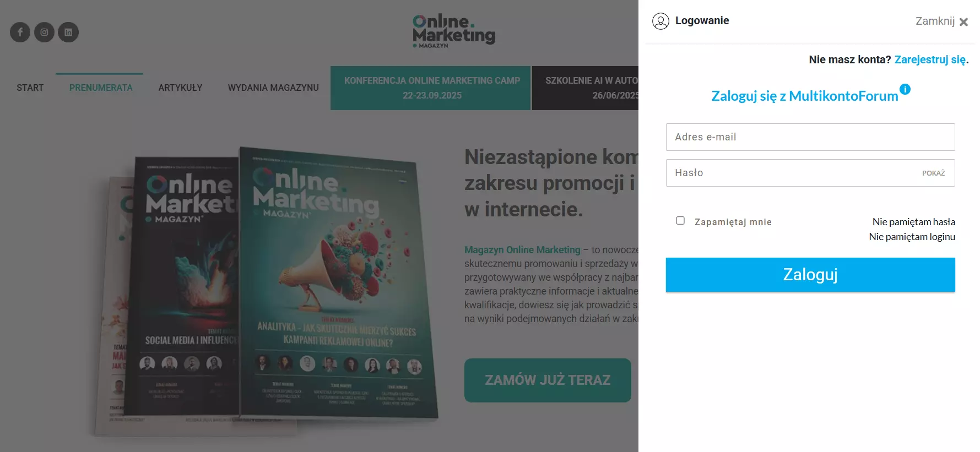Click the blue Zaloguj button
The height and width of the screenshot is (452, 980).
[x=810, y=275]
